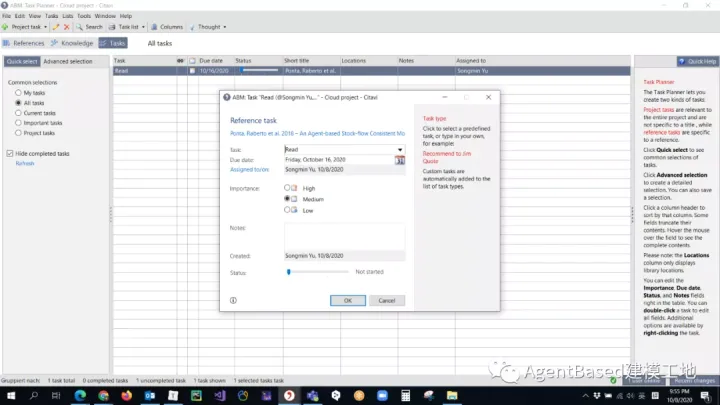Click the Status slider in the dialog

tap(316, 272)
